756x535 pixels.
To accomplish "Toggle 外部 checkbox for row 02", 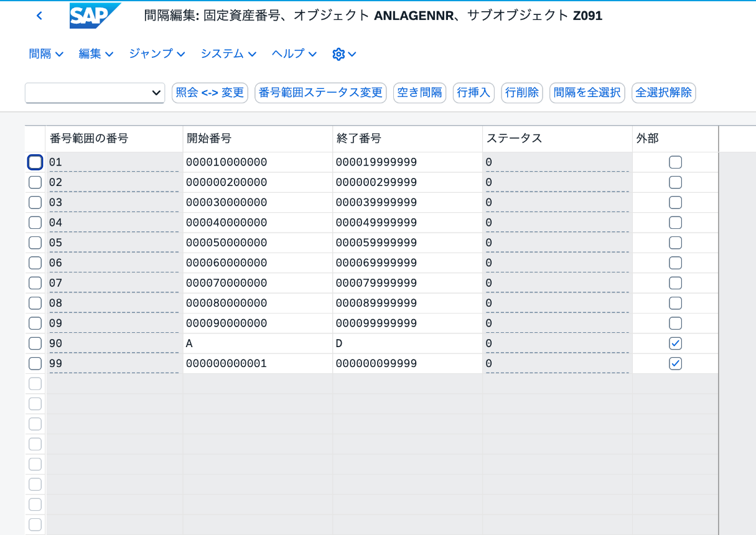I will (x=675, y=182).
